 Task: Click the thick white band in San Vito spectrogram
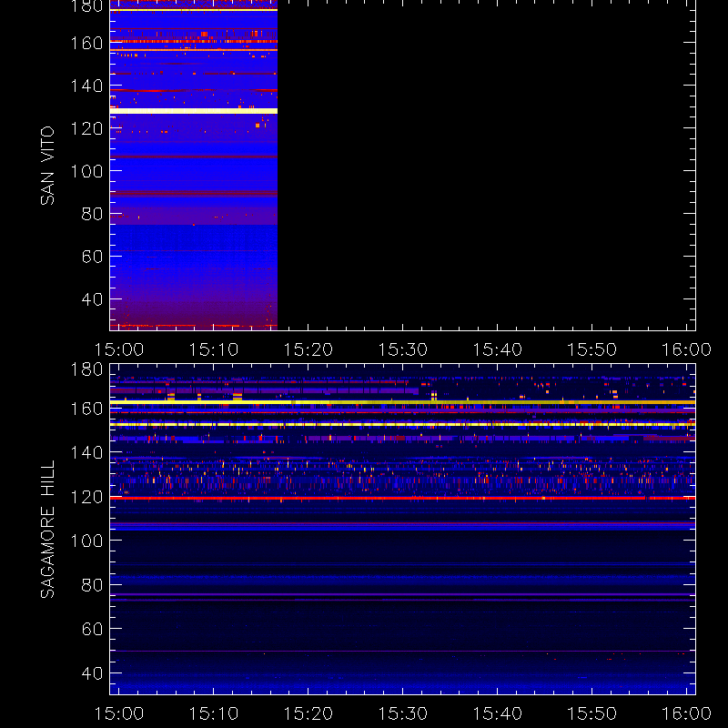194,111
